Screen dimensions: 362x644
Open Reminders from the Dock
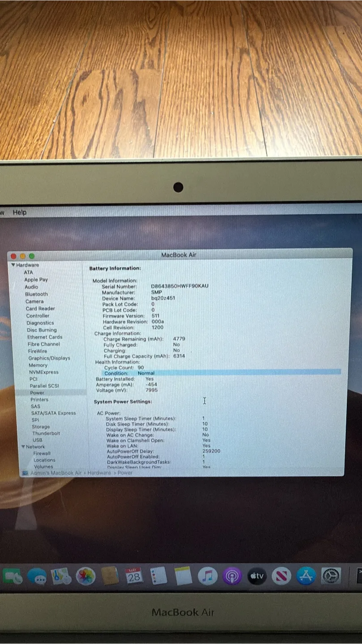coord(158,576)
